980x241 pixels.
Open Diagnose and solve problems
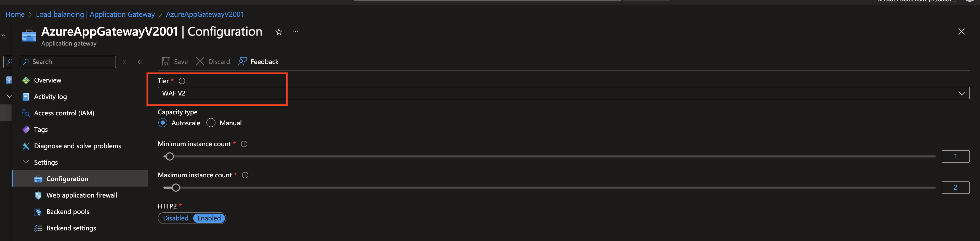pyautogui.click(x=78, y=146)
